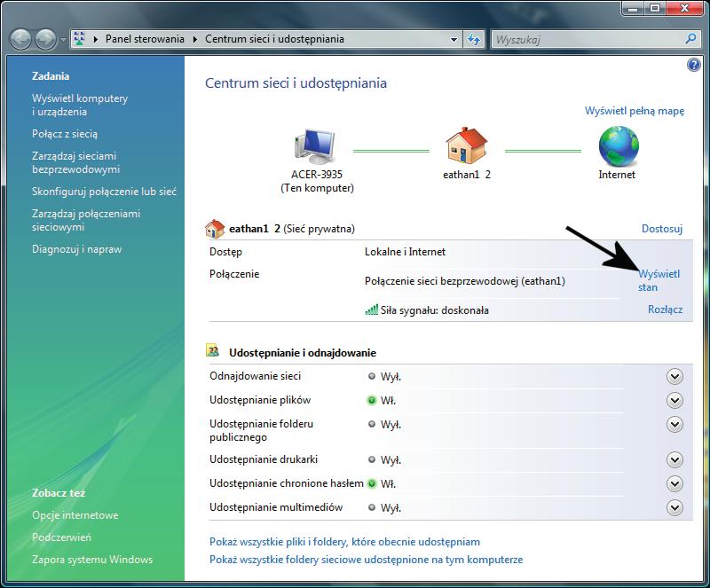Click the Udostępnianie i odnajdowanie section icon
The height and width of the screenshot is (588, 710).
point(212,351)
